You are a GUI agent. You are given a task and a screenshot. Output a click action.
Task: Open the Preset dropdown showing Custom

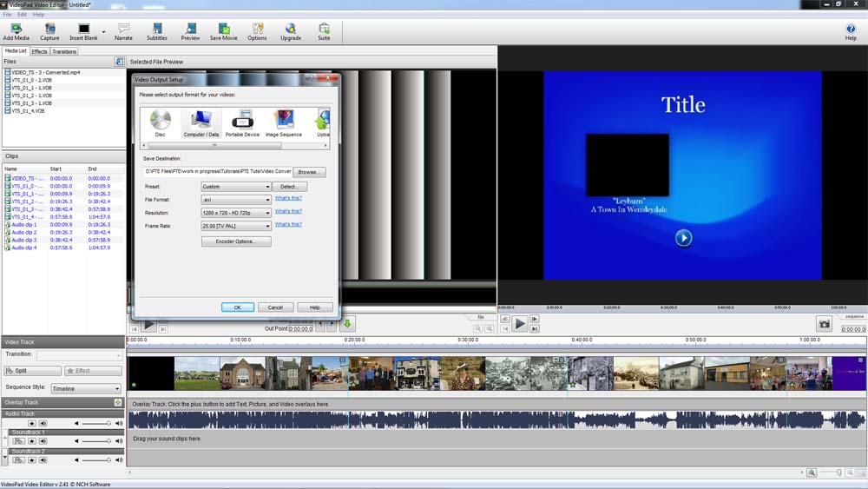236,187
